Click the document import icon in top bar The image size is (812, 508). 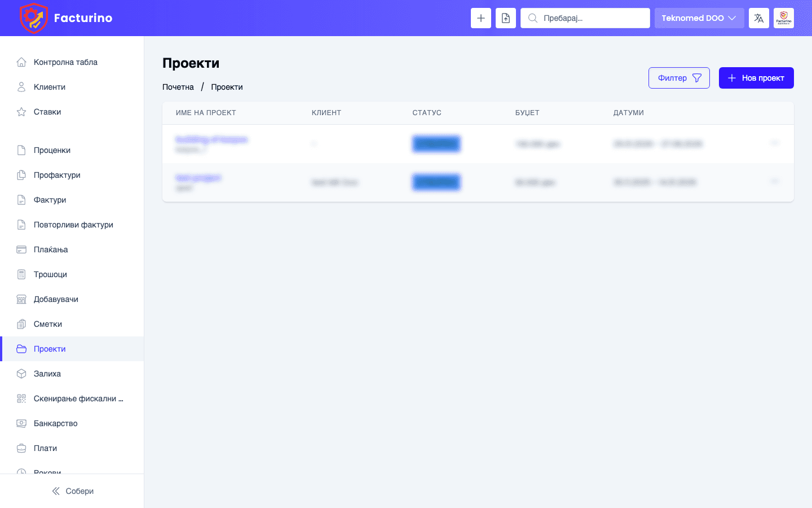pyautogui.click(x=505, y=17)
